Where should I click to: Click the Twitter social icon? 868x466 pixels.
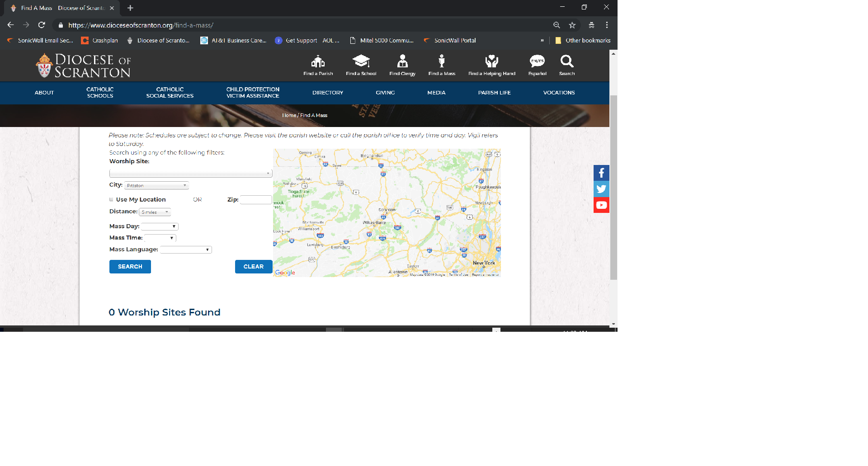[601, 189]
